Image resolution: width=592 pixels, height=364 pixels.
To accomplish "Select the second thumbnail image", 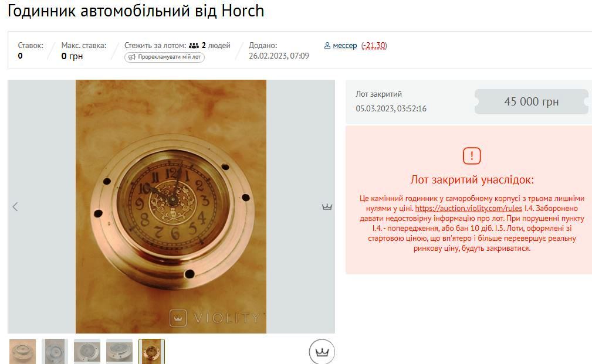I will pyautogui.click(x=55, y=352).
